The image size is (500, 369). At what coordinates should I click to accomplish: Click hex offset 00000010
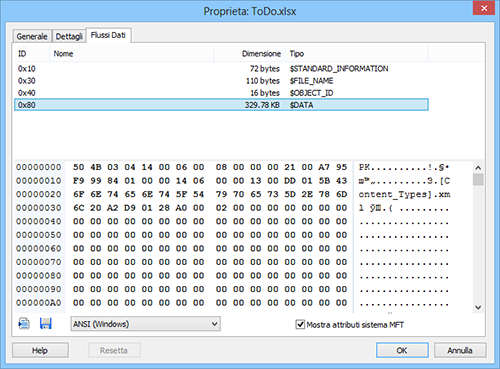[x=39, y=181]
